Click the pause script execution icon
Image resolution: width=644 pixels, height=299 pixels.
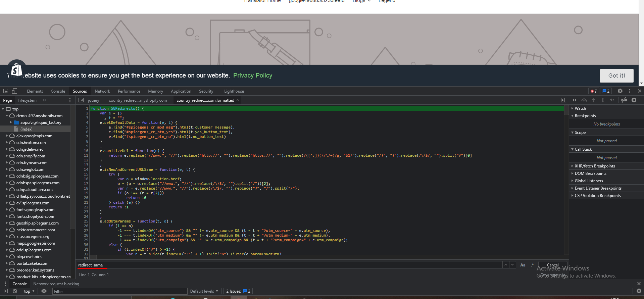[x=575, y=100]
